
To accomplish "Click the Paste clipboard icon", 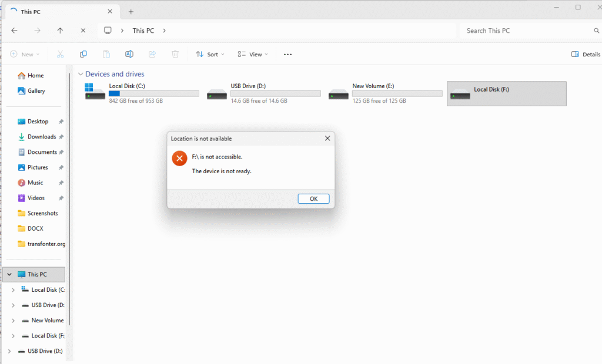I will [x=106, y=54].
